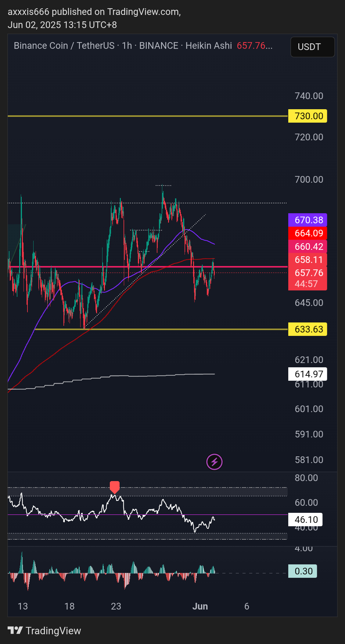The width and height of the screenshot is (345, 644).
Task: Click the 60.00 RSI scale label
Action: pos(306,502)
